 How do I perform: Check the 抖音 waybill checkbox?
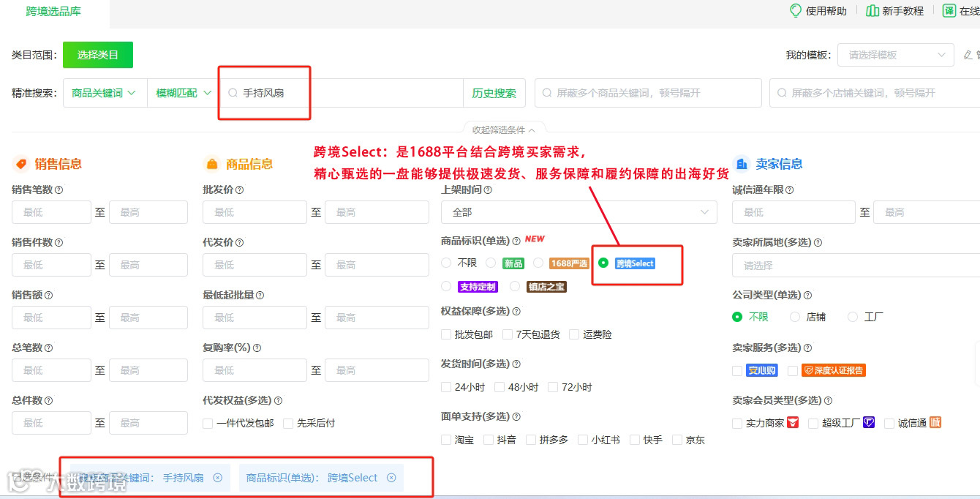pos(489,440)
